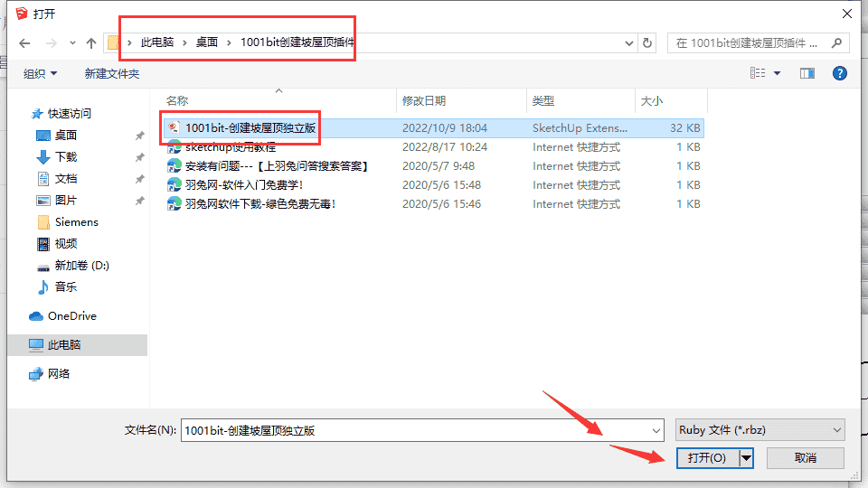Go up one folder level
Image resolution: width=868 pixels, height=488 pixels.
pyautogui.click(x=91, y=43)
